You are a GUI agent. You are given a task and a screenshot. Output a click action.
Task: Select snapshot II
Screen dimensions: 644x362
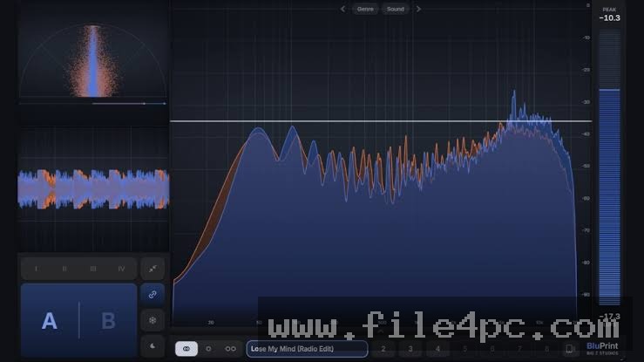pos(64,269)
